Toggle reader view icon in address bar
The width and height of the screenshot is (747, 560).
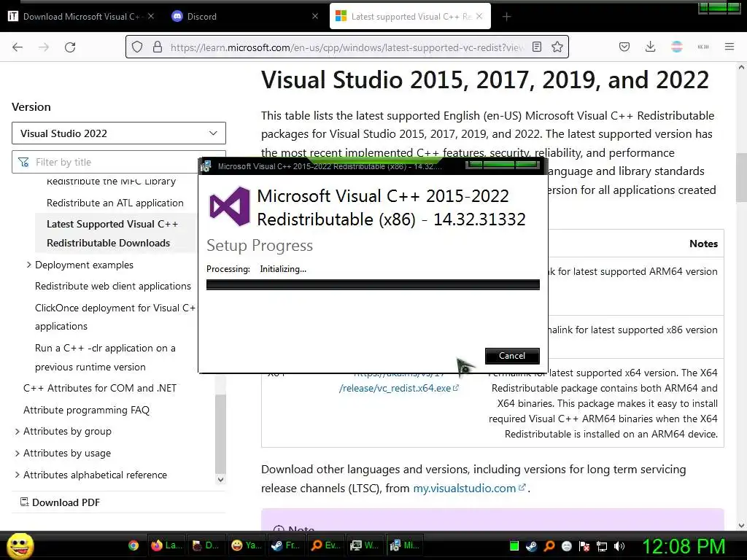coord(537,47)
